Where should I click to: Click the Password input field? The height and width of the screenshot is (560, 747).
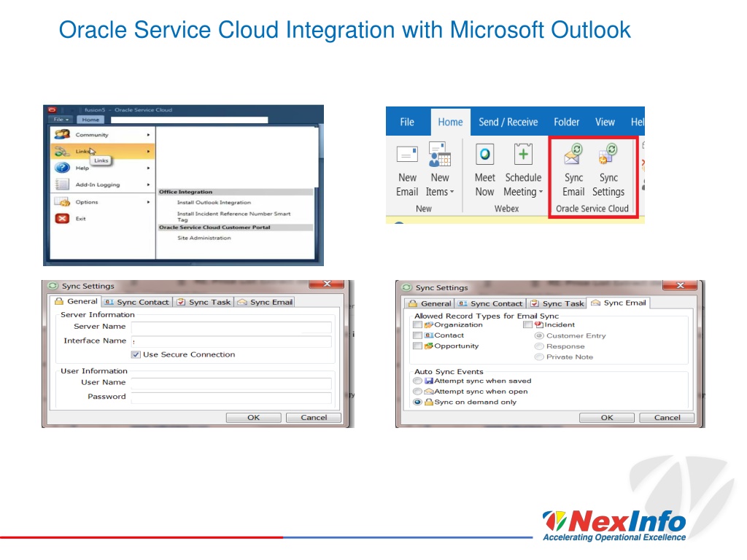tap(231, 397)
